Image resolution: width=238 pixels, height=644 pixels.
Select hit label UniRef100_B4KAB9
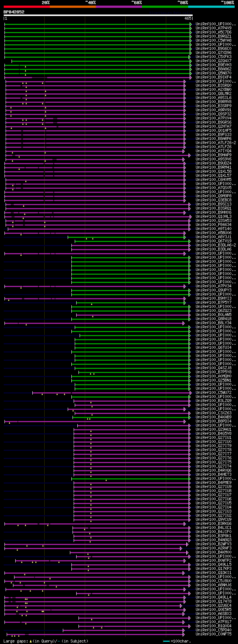click(213, 417)
